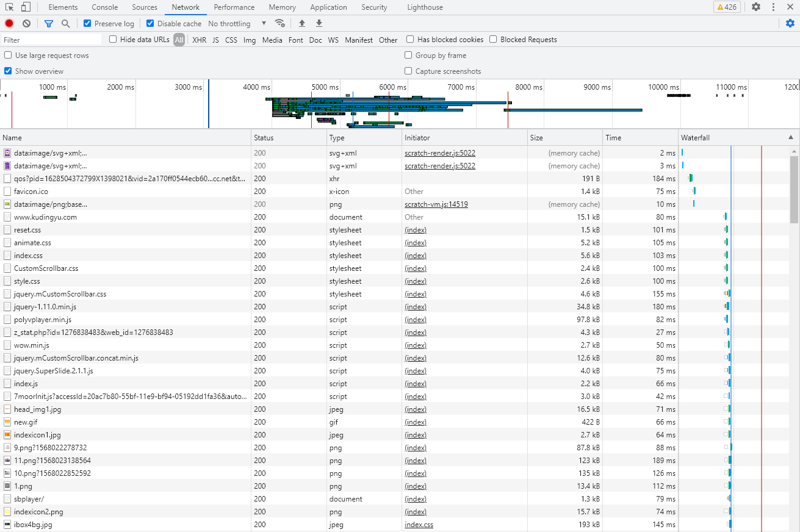Click the indexicon1.jpg thumbnail icon

[x=7, y=435]
